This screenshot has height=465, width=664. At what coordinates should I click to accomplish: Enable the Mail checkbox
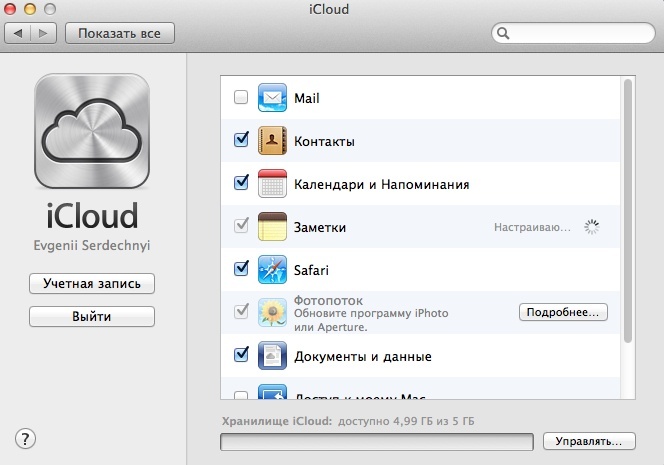pyautogui.click(x=241, y=97)
